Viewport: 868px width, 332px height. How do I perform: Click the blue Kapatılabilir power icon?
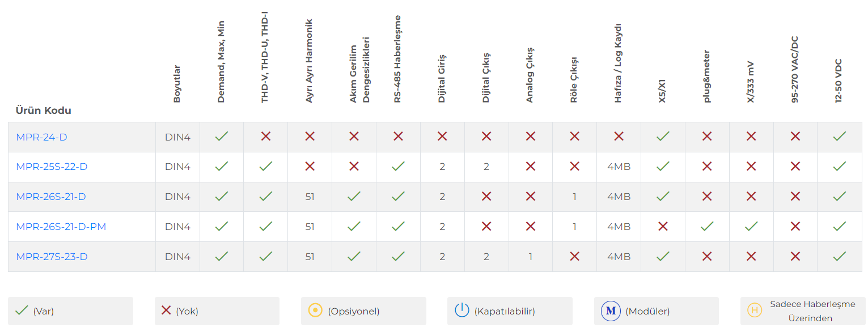pyautogui.click(x=461, y=310)
